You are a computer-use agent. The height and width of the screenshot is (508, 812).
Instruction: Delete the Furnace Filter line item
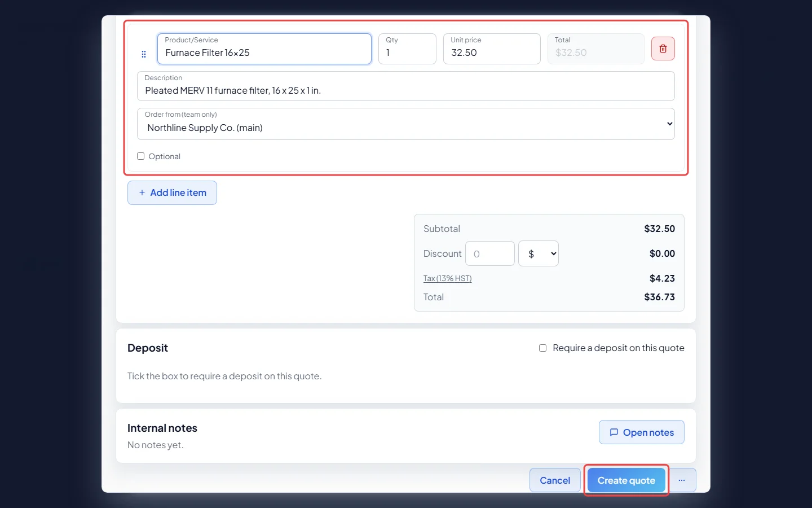[663, 49]
